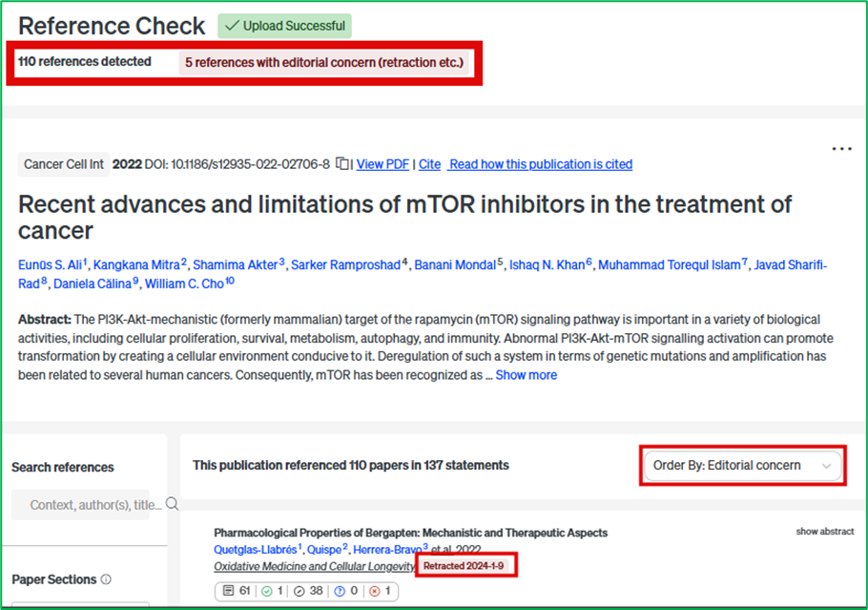Click the Cancer Cell Int journal tag

(63, 164)
